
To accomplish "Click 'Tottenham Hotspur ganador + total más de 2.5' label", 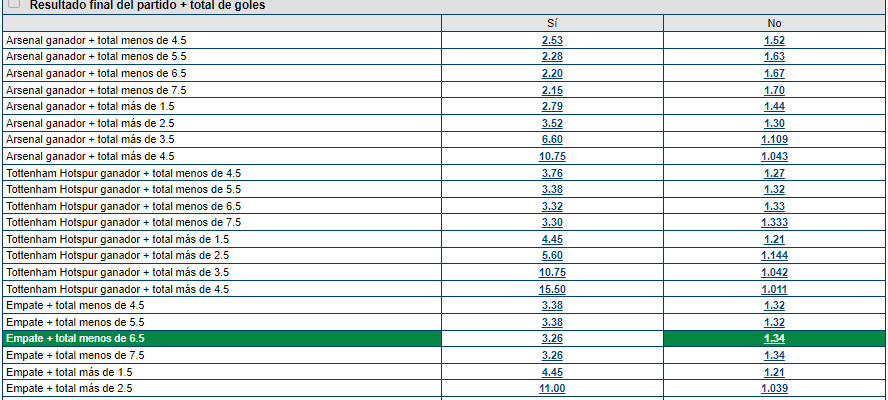I will click(x=117, y=256).
